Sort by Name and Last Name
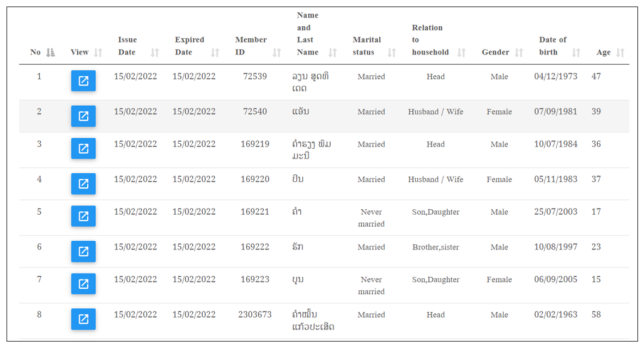The height and width of the screenshot is (347, 644). (333, 52)
